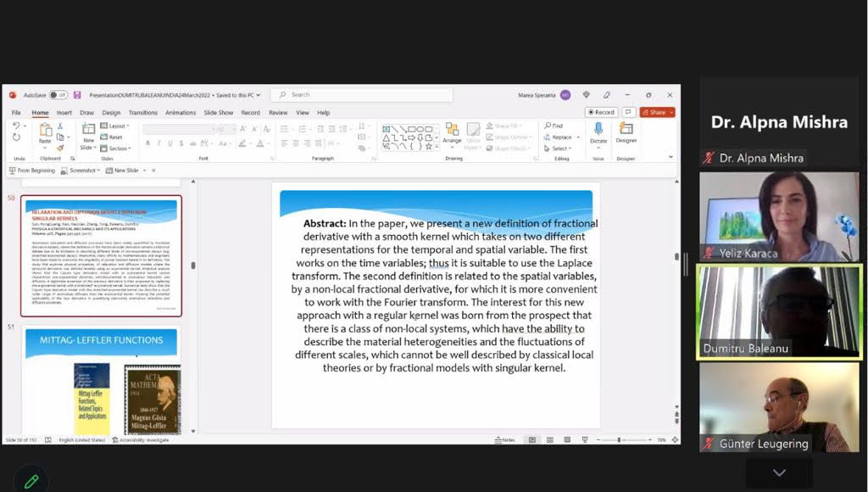Click the green pen annotate icon
868x492 pixels.
tap(31, 481)
